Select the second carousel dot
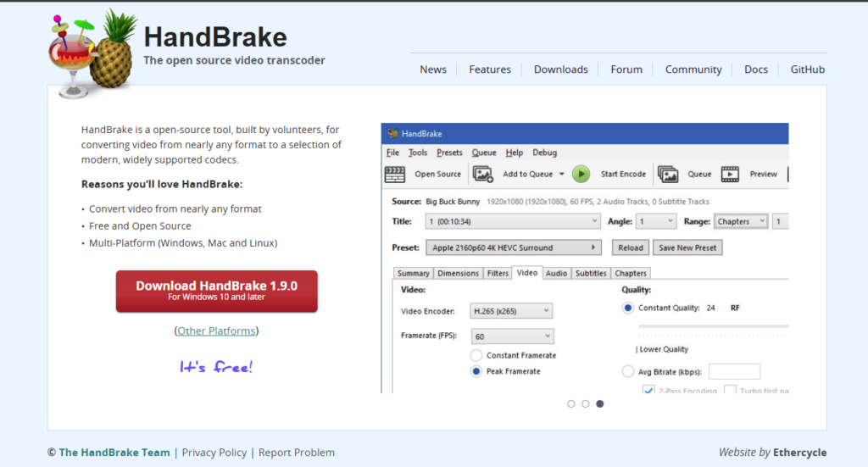This screenshot has width=868, height=467. point(586,404)
